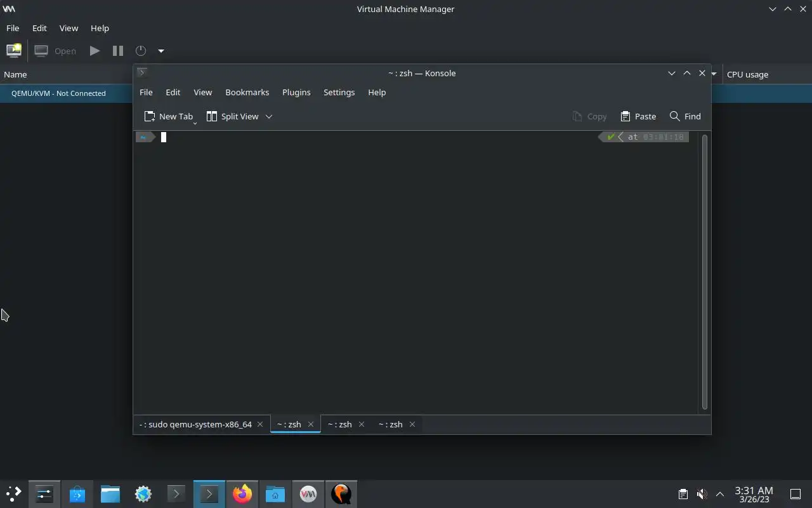Click the new virtual machine icon

[14, 51]
